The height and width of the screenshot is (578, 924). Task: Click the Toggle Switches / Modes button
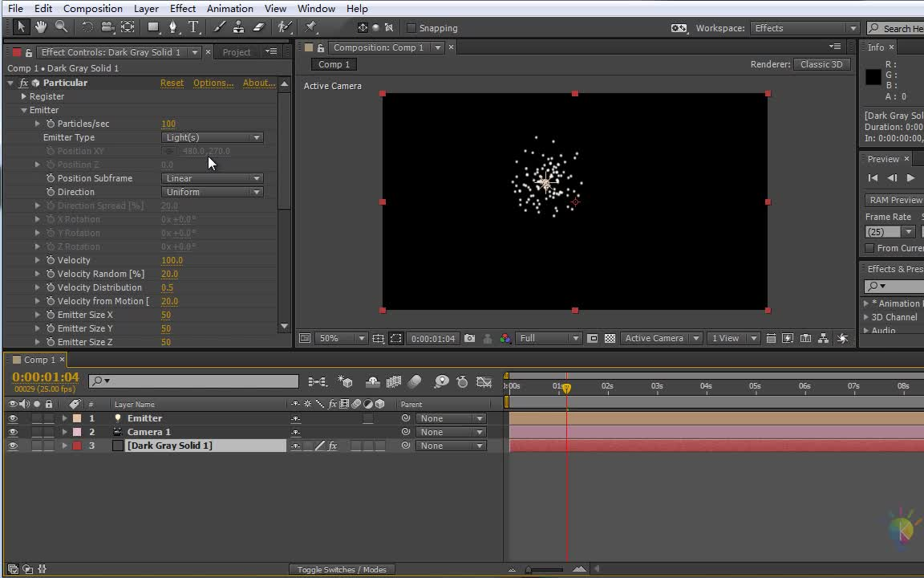342,570
